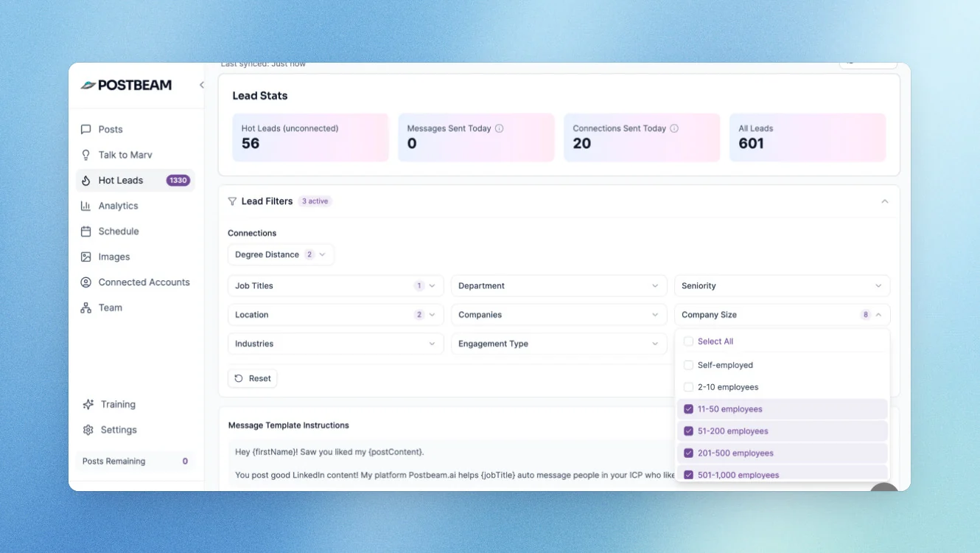Viewport: 980px width, 553px height.
Task: Click the Talk to Marv lightbulb icon
Action: (86, 155)
